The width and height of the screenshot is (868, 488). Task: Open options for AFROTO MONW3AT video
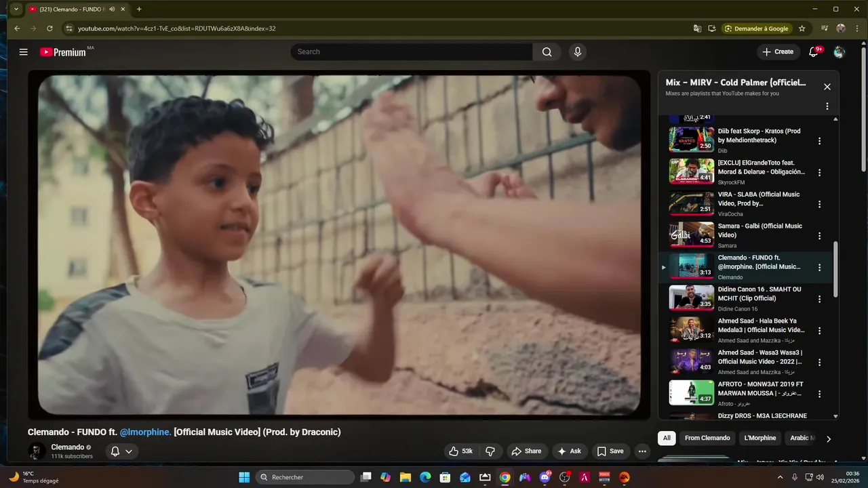point(819,394)
